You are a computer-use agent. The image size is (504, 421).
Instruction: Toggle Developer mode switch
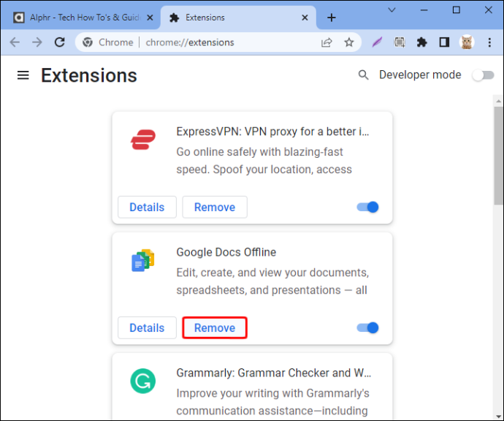(483, 75)
